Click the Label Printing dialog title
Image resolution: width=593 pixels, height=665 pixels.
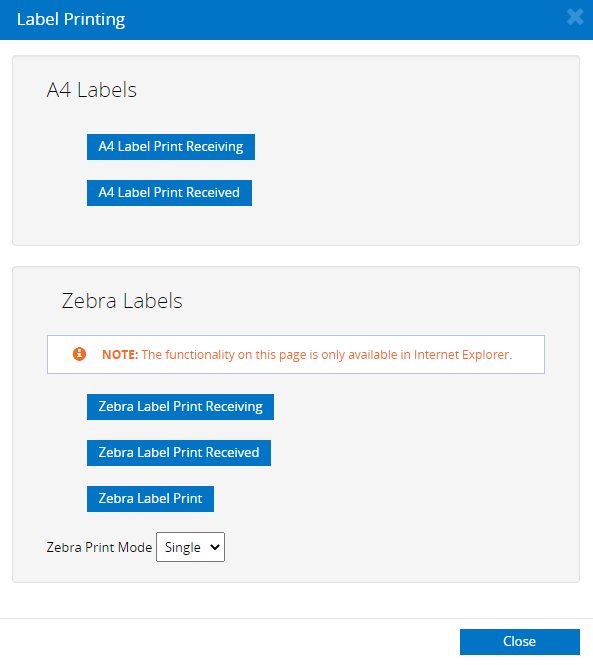click(71, 20)
